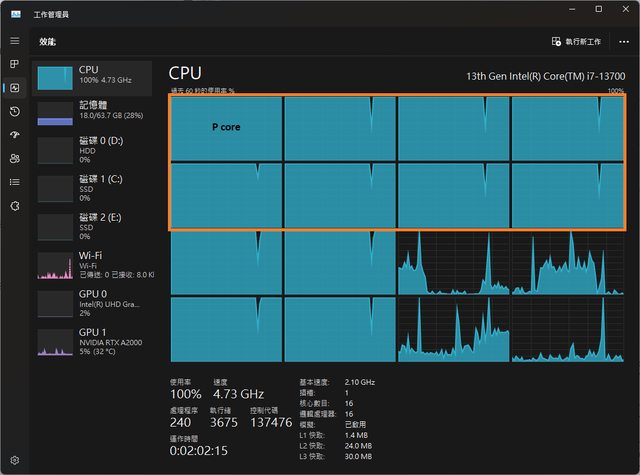The width and height of the screenshot is (640, 475).
Task: Select the Performance page icon in sidebar
Action: click(14, 88)
